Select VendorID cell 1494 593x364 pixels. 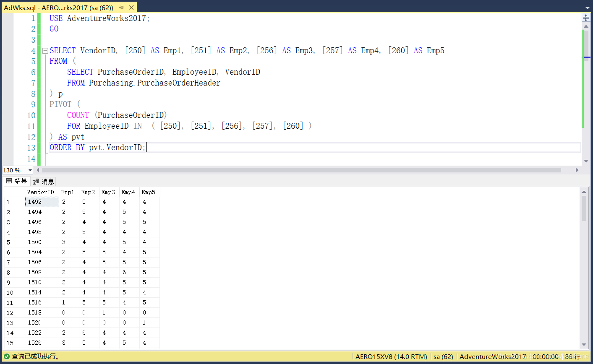point(42,212)
